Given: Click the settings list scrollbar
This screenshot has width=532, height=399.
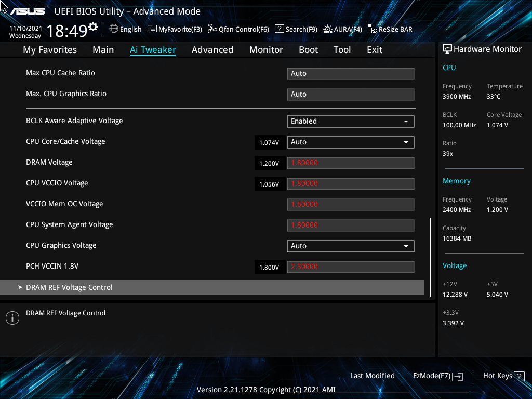Looking at the screenshot, I should click(431, 258).
